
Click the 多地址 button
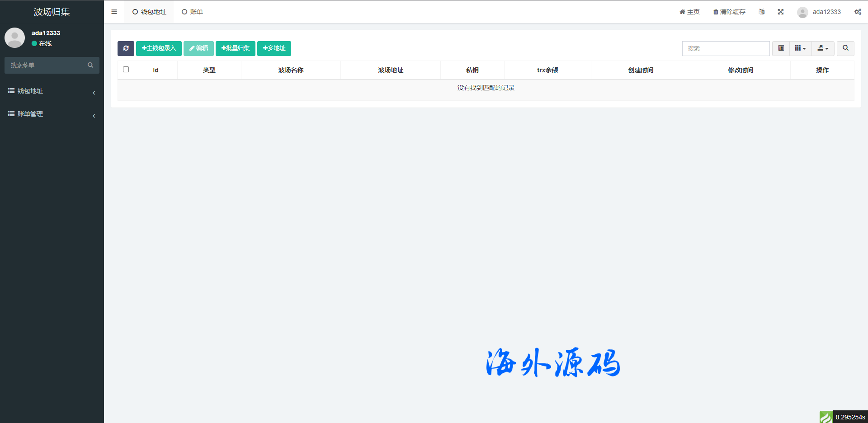point(274,48)
